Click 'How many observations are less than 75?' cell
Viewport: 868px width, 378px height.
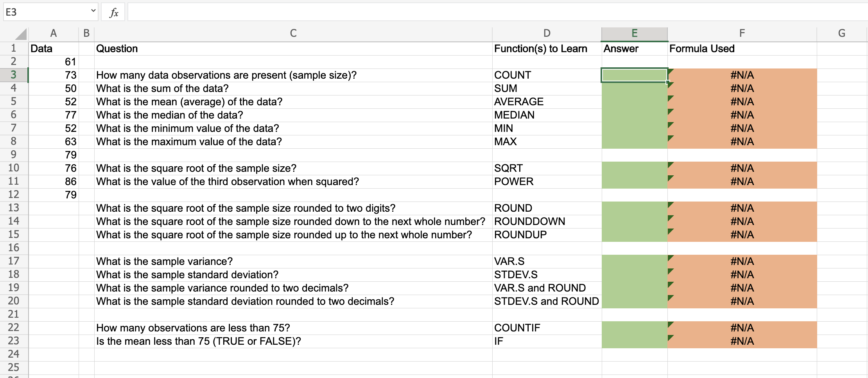[x=293, y=328]
